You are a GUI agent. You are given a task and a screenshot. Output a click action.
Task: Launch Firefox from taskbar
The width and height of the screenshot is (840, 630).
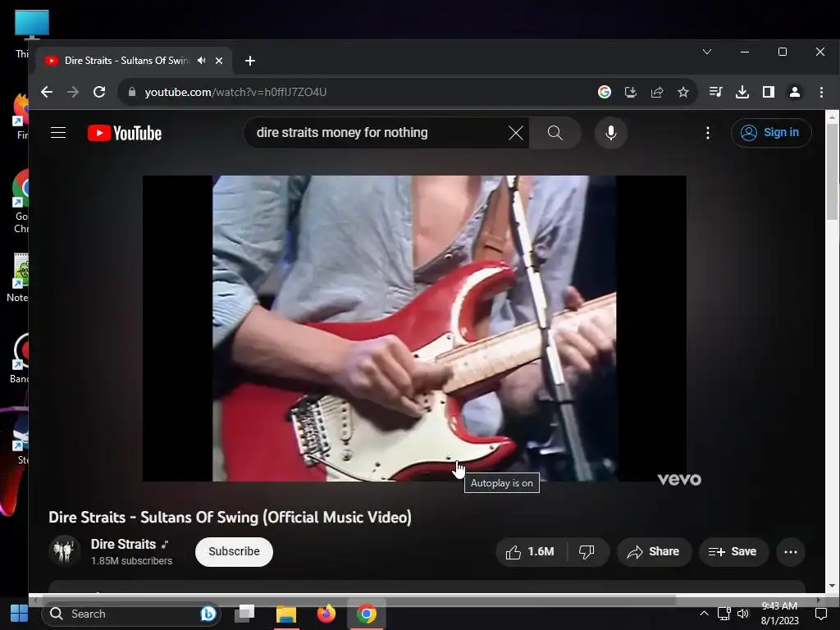tap(326, 614)
